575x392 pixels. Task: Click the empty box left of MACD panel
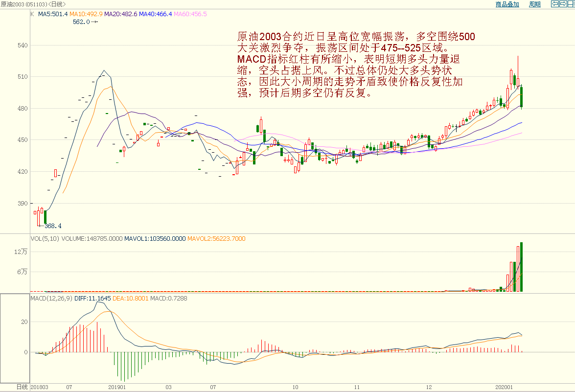[x=15, y=338]
